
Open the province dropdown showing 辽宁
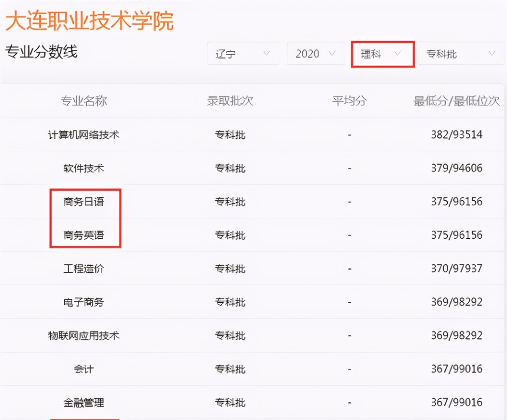click(242, 53)
